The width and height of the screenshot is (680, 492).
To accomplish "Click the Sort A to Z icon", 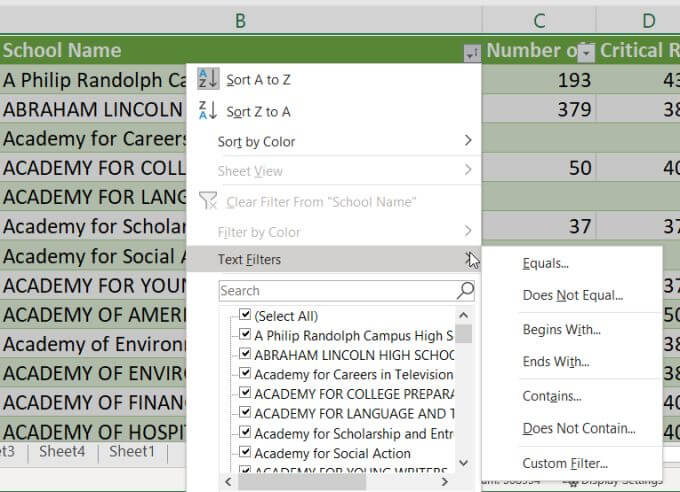I will point(208,79).
